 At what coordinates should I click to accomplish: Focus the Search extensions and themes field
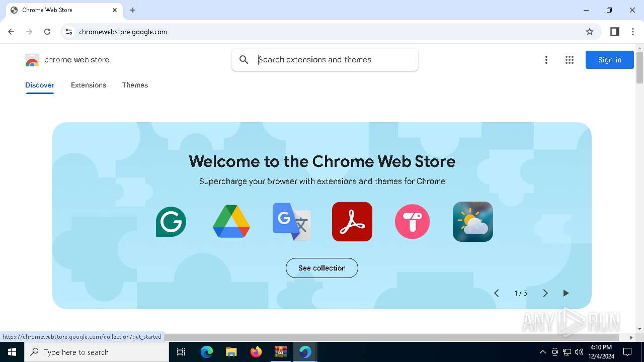pyautogui.click(x=325, y=60)
